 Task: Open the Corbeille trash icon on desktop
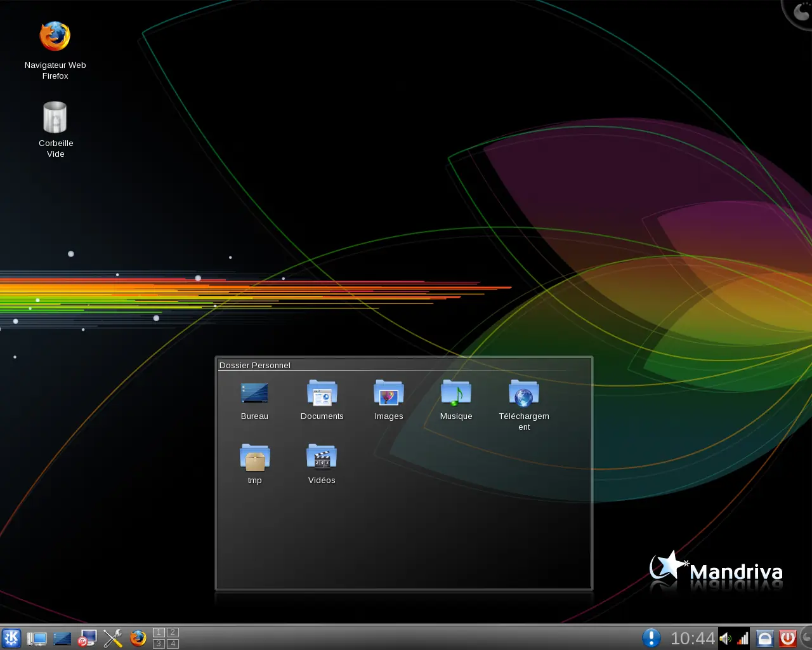(55, 117)
